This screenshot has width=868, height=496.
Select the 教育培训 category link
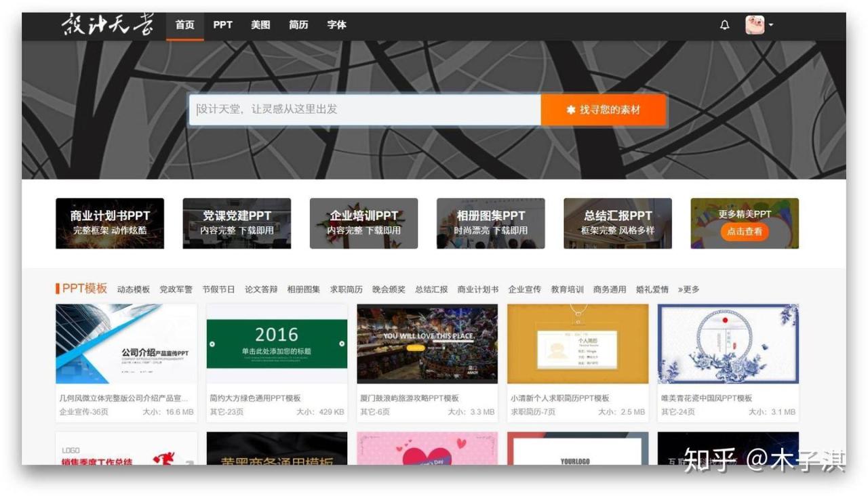click(x=568, y=289)
